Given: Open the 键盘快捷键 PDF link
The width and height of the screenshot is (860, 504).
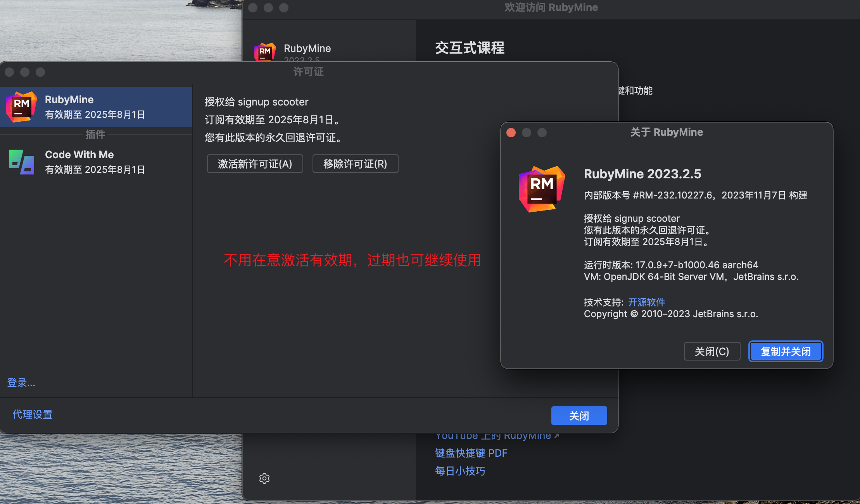Looking at the screenshot, I should click(471, 453).
